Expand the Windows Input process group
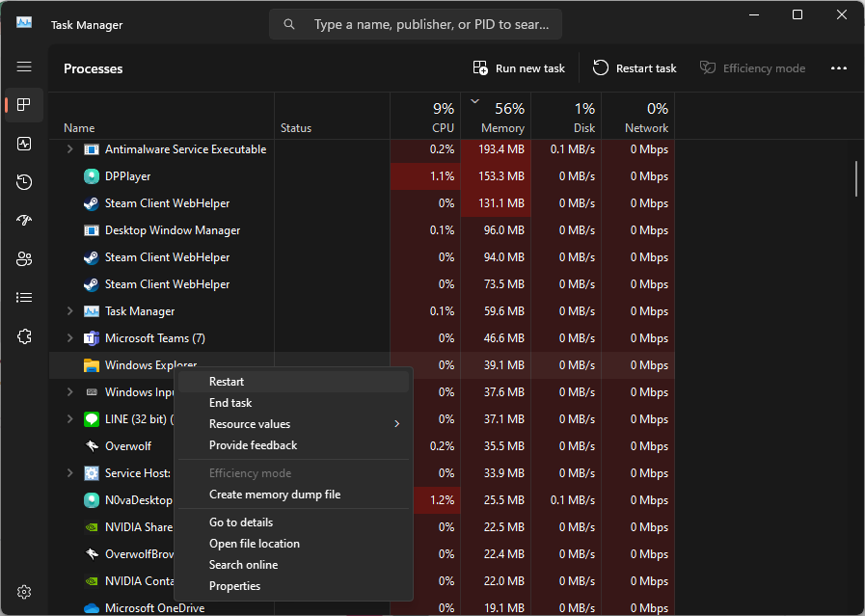This screenshot has width=865, height=616. pos(69,392)
